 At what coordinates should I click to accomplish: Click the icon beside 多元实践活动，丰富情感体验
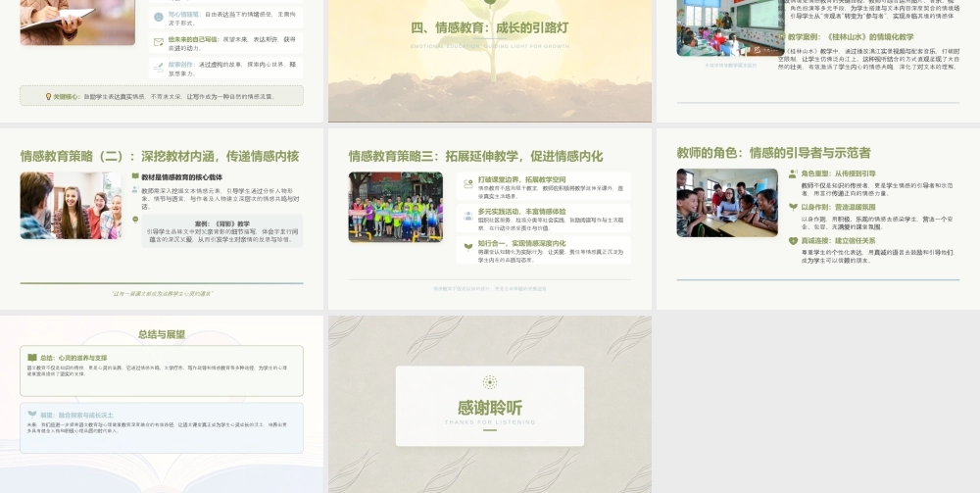pos(468,216)
